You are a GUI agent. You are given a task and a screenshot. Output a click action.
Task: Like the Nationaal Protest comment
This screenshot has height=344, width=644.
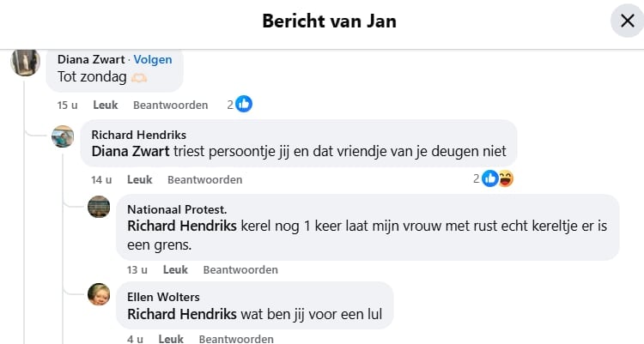[x=175, y=269]
